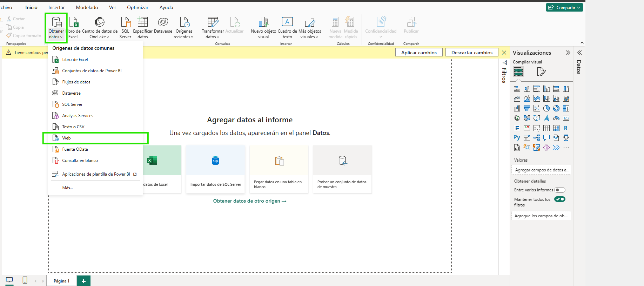Click the Agregar campos de datos field well
The height and width of the screenshot is (286, 644).
click(x=541, y=170)
